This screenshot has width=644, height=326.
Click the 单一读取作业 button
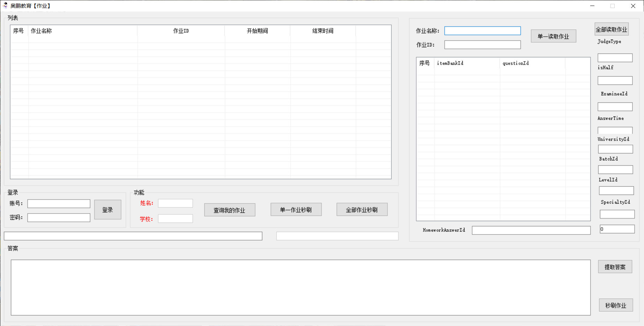(553, 36)
